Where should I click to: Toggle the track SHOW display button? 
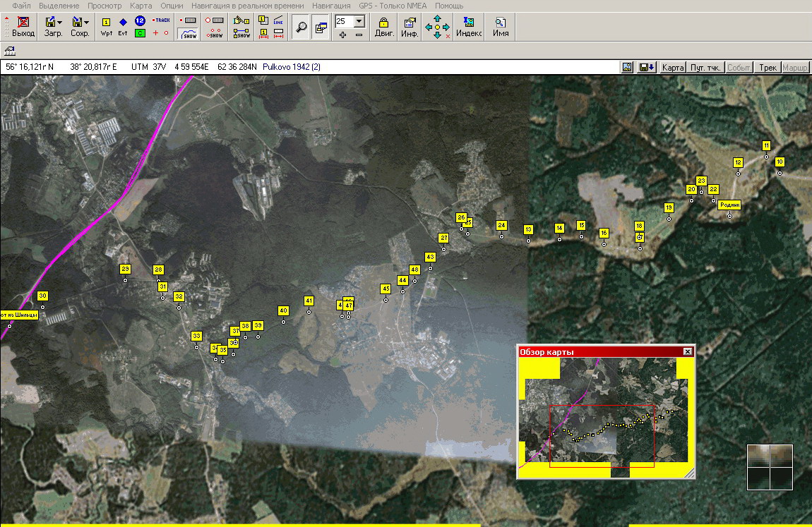tap(189, 33)
